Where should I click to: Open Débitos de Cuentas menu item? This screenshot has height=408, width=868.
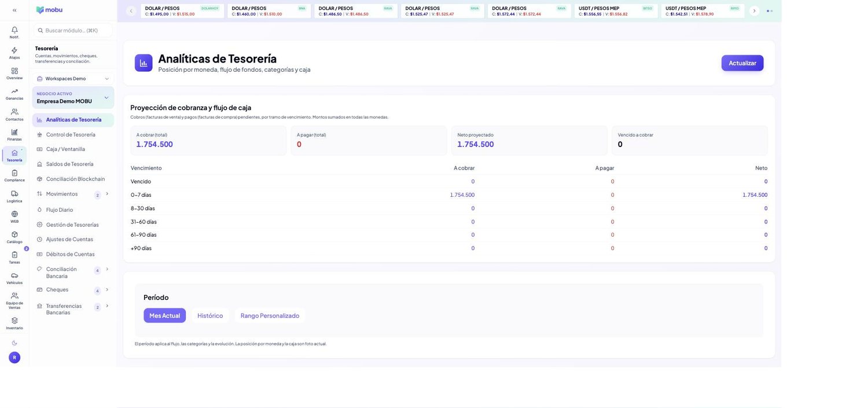(73, 255)
